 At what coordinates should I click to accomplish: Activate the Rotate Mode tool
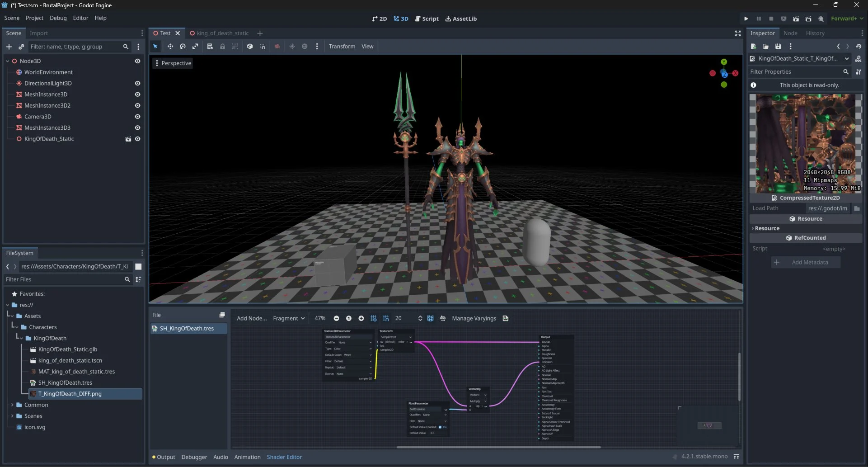point(183,47)
